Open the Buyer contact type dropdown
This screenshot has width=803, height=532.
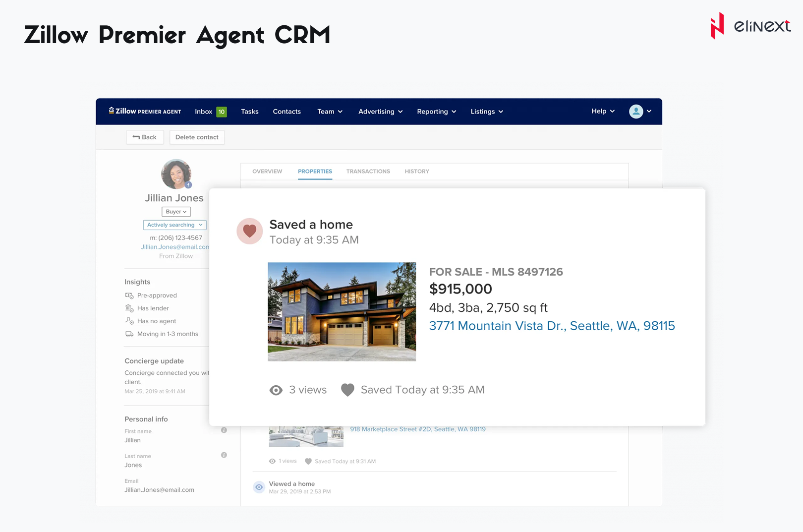(x=176, y=212)
